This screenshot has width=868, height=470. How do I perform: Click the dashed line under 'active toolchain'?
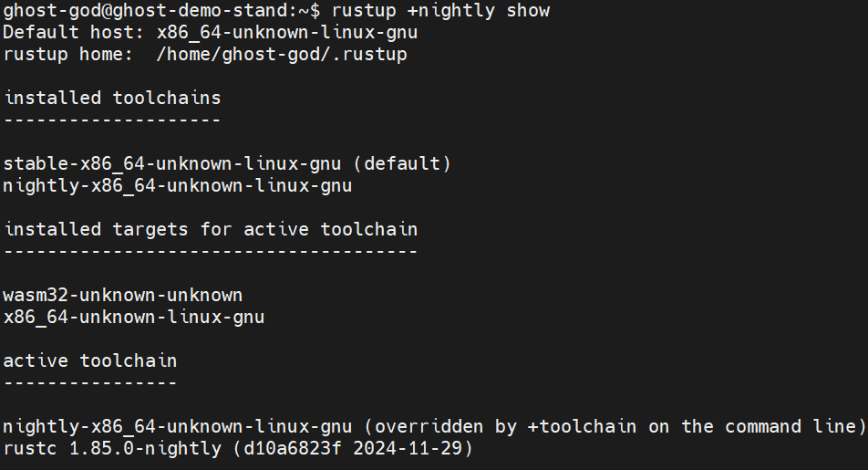click(x=90, y=382)
